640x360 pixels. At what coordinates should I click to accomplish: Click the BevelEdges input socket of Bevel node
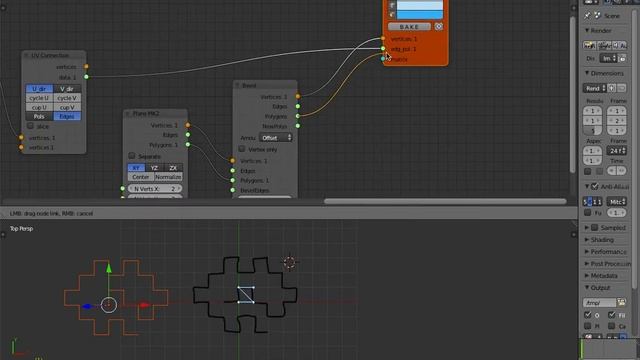pyautogui.click(x=233, y=190)
